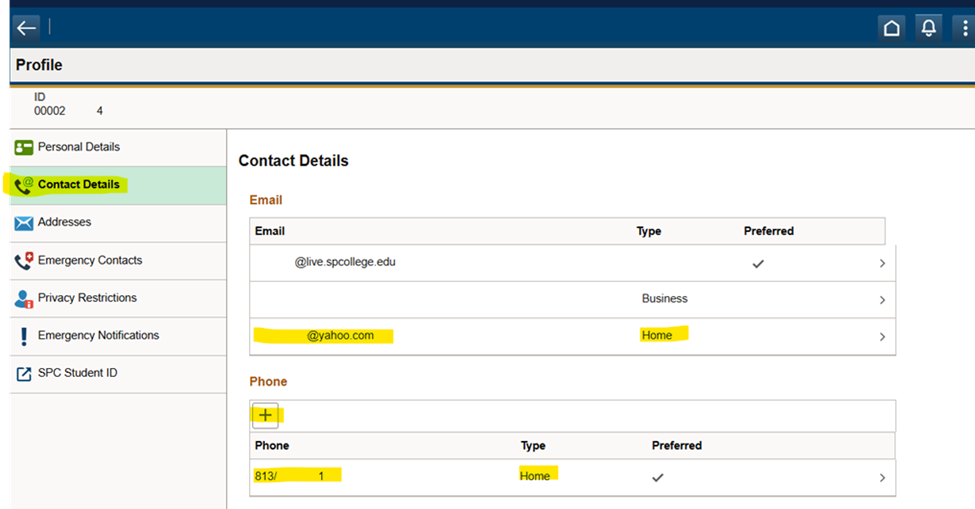
Task: Click the Addresses envelope icon
Action: [24, 223]
